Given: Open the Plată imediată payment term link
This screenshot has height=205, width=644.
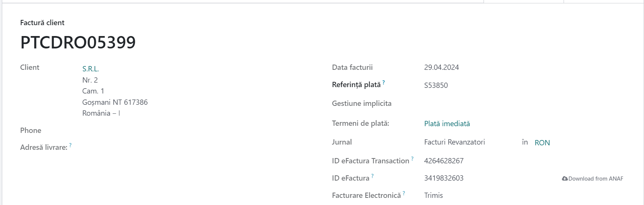Looking at the screenshot, I should point(447,124).
